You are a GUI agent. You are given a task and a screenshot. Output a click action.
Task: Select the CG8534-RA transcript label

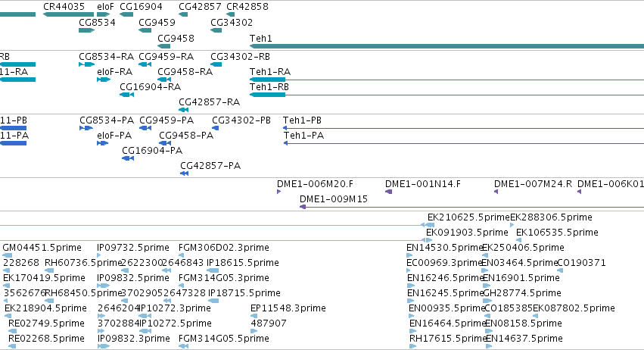[x=107, y=56]
